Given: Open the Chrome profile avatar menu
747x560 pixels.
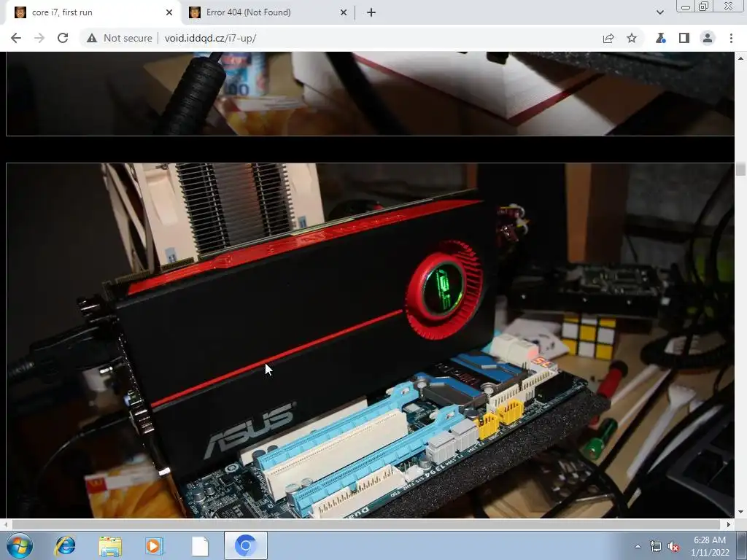Looking at the screenshot, I should click(x=708, y=38).
